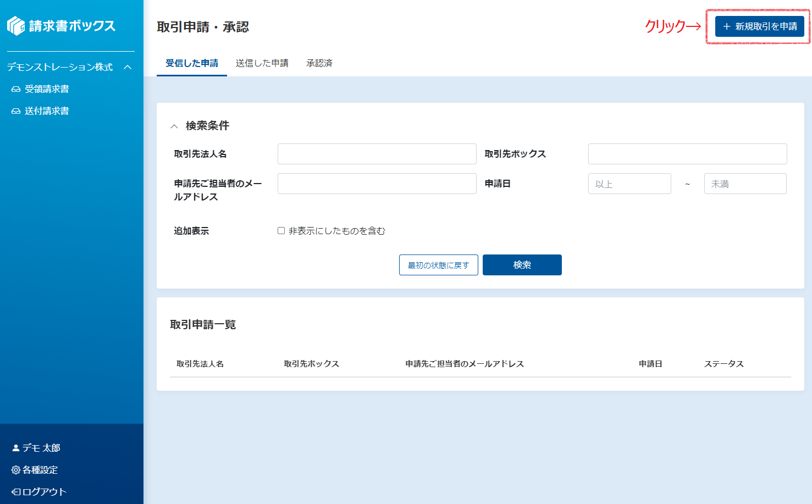Screen dimensions: 812x504
Task: Open the 各種設定 gear icon
Action: pyautogui.click(x=16, y=470)
